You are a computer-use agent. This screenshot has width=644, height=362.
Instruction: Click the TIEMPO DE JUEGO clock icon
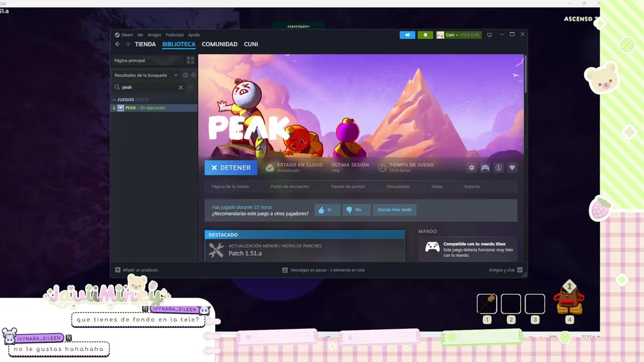coord(382,168)
